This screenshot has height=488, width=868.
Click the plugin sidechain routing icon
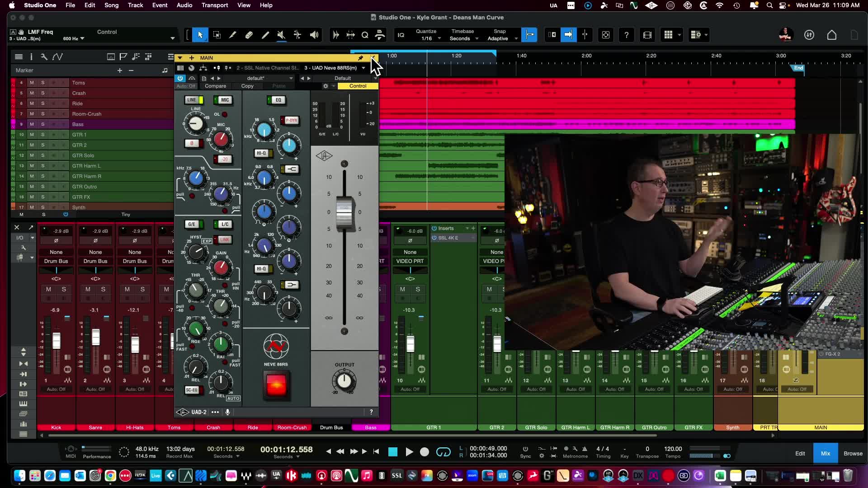click(x=203, y=68)
